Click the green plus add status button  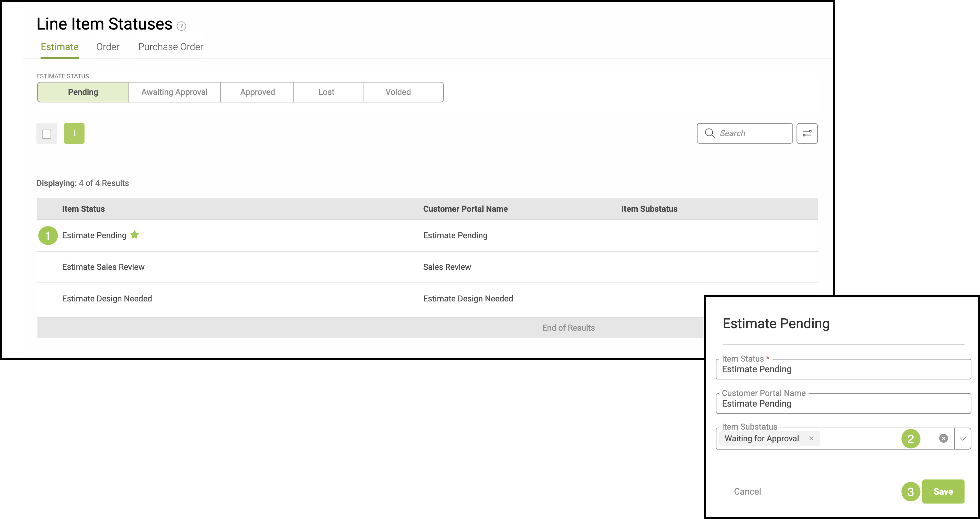click(74, 133)
